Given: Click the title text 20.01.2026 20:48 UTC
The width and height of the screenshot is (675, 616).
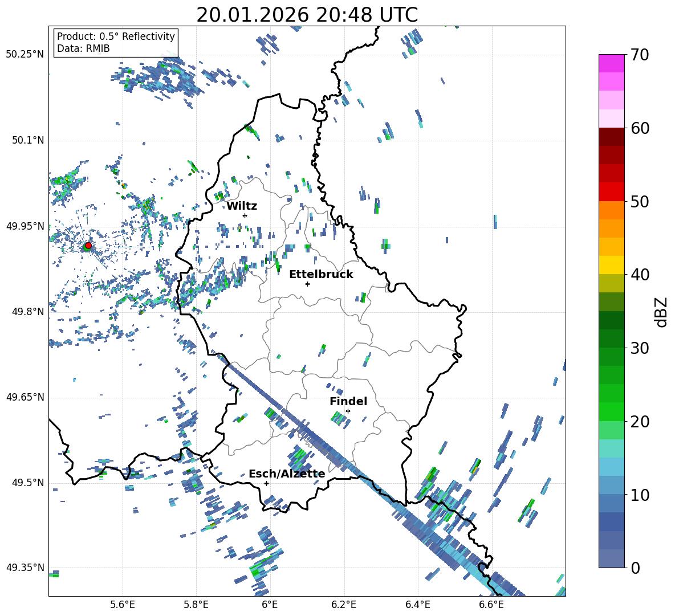Looking at the screenshot, I should click(x=307, y=15).
